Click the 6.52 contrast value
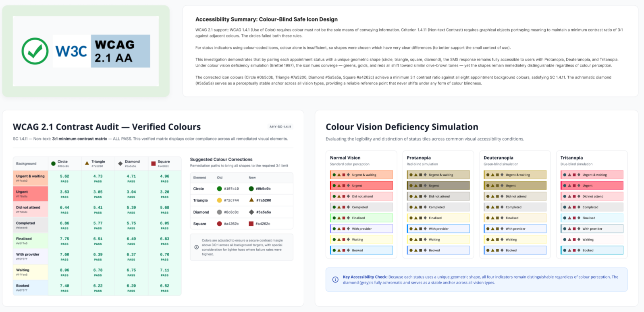 [164, 286]
